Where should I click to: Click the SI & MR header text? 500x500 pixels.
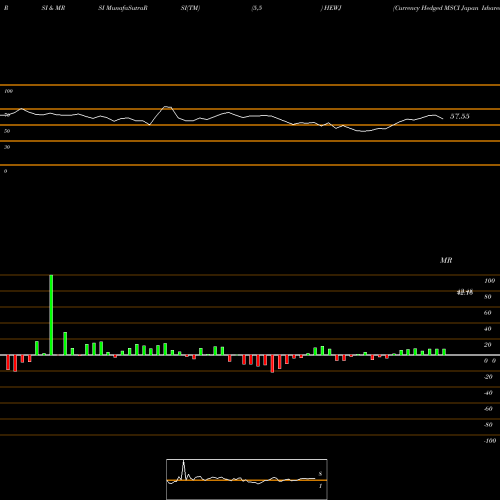53,8
